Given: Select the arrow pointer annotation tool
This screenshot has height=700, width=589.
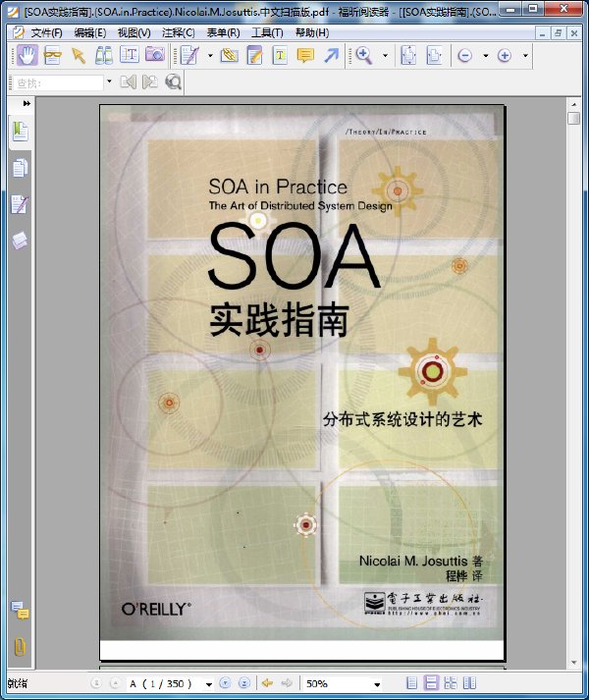Looking at the screenshot, I should pyautogui.click(x=79, y=56).
